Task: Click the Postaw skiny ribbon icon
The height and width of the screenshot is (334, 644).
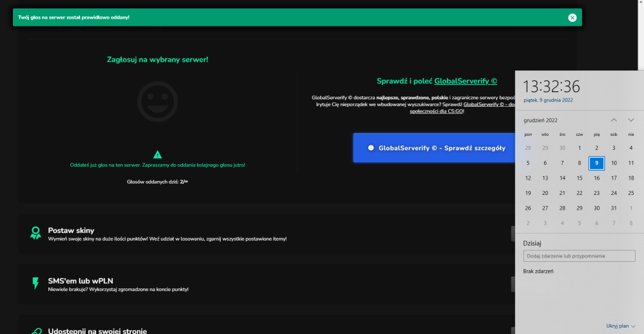Action: 35,233
